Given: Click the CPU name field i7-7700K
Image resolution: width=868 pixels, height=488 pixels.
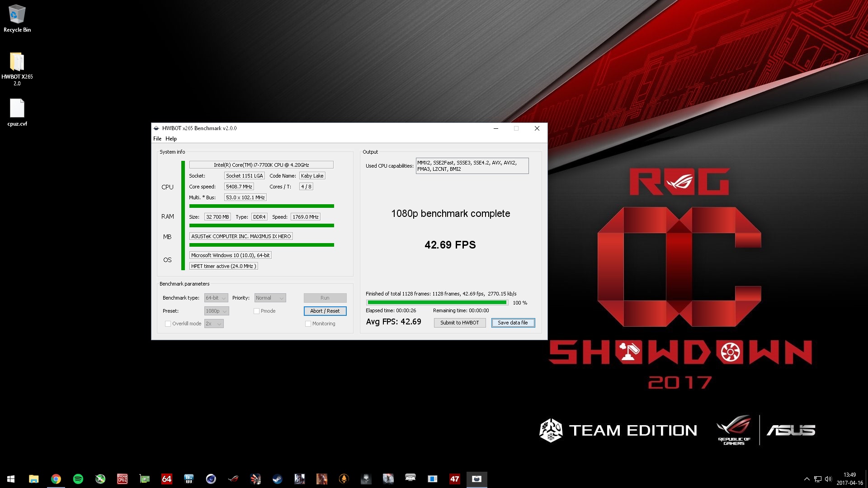Looking at the screenshot, I should click(x=261, y=165).
